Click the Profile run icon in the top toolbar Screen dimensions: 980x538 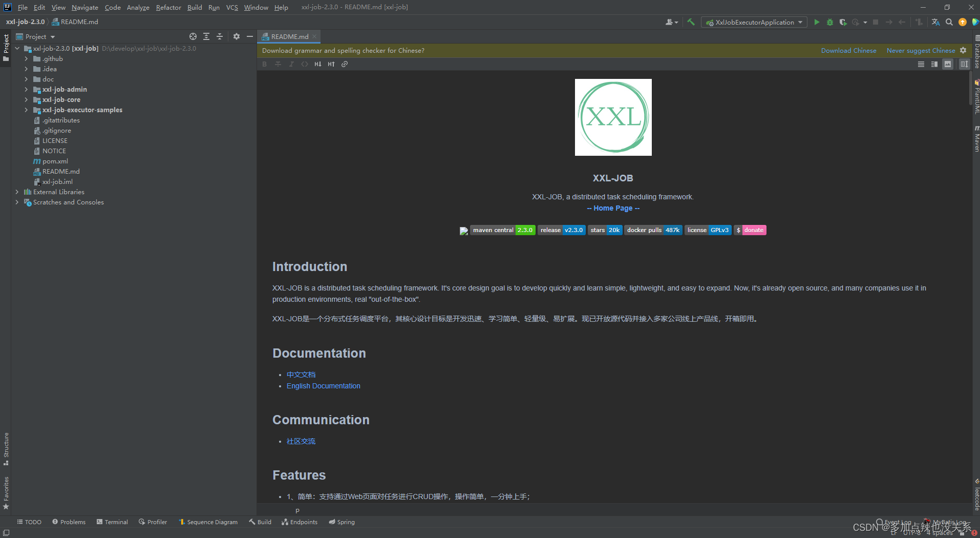(856, 22)
